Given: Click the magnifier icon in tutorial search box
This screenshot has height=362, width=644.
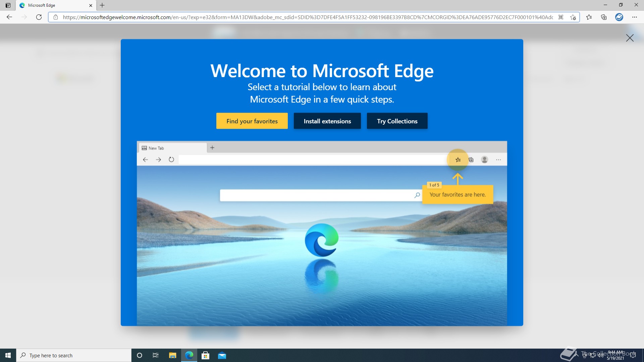Looking at the screenshot, I should (x=417, y=195).
